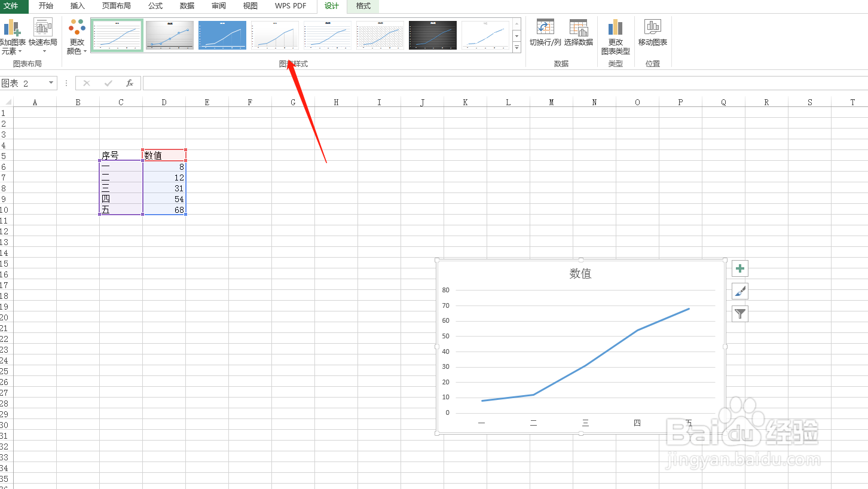Viewport: 868px width, 489px height.
Task: Click the confirm checkmark in formula bar
Action: (108, 83)
